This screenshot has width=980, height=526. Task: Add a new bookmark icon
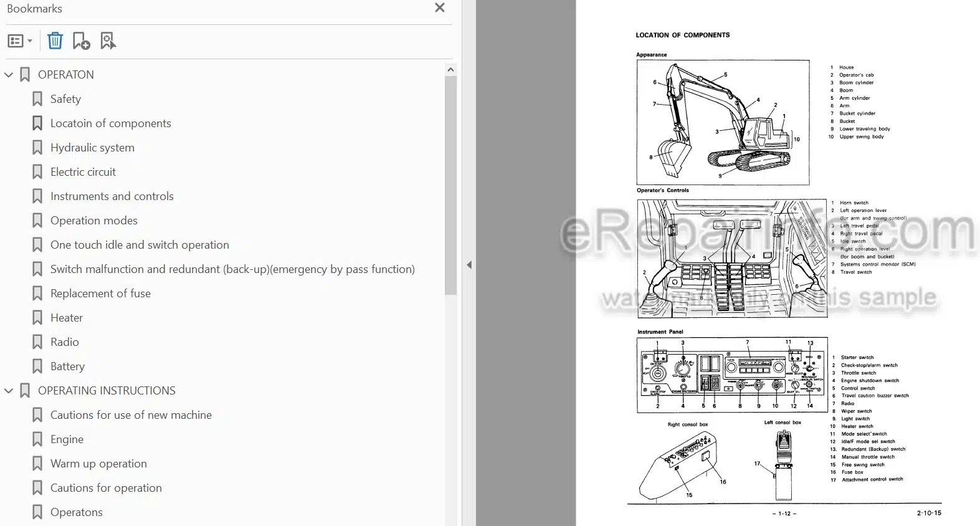click(81, 41)
